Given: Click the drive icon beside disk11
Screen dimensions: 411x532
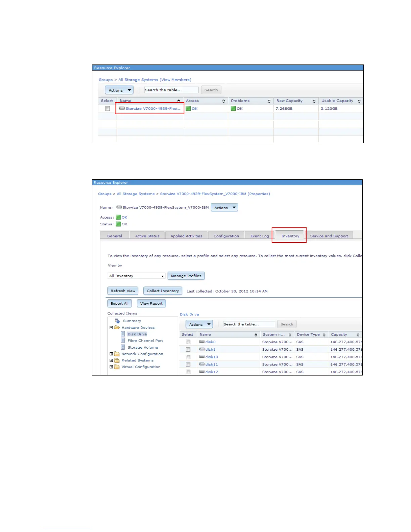Looking at the screenshot, I should click(x=202, y=364).
